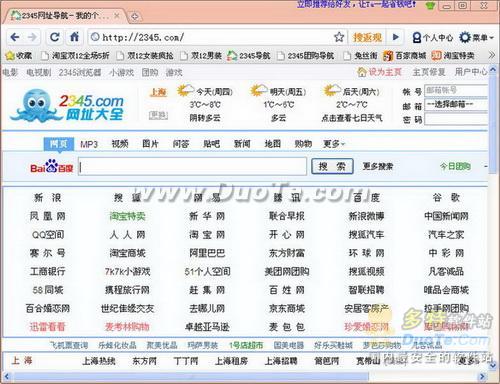Click the browser forward arrow icon
The height and width of the screenshot is (384, 500).
32,37
